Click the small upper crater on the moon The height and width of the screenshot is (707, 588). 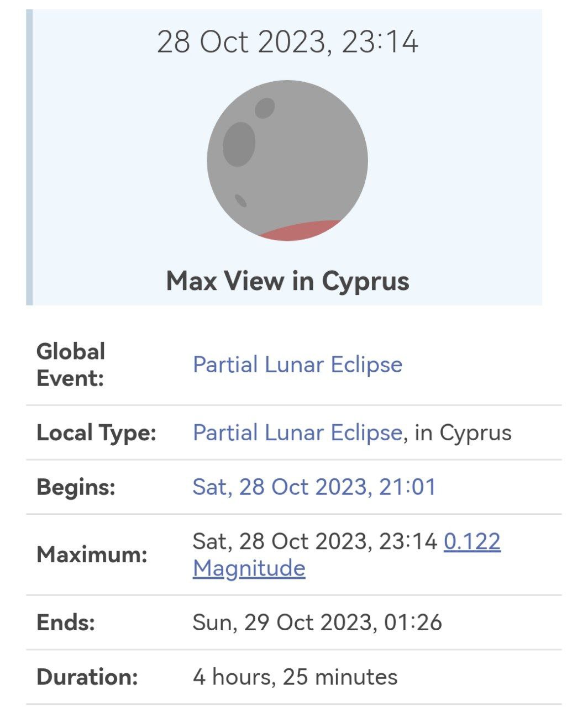coord(265,108)
